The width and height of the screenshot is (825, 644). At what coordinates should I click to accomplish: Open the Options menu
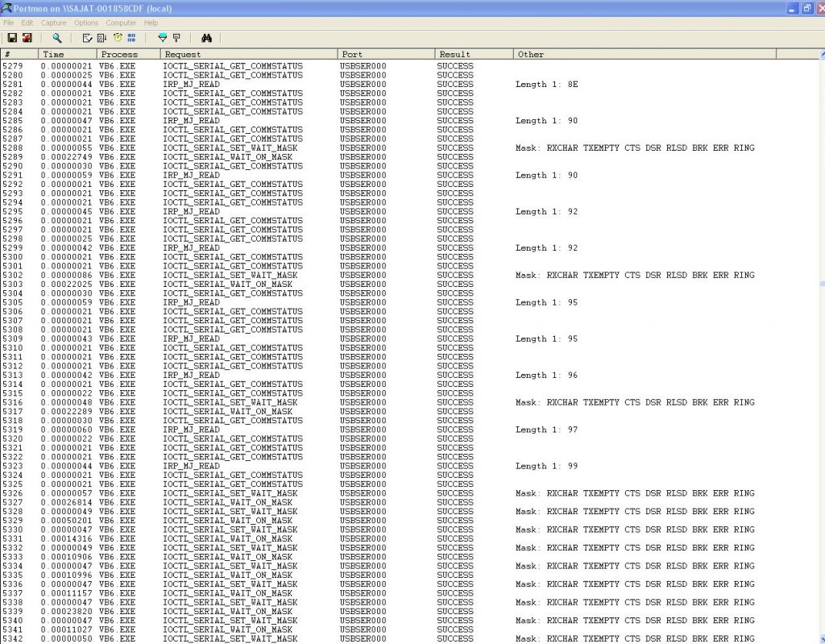pyautogui.click(x=86, y=23)
